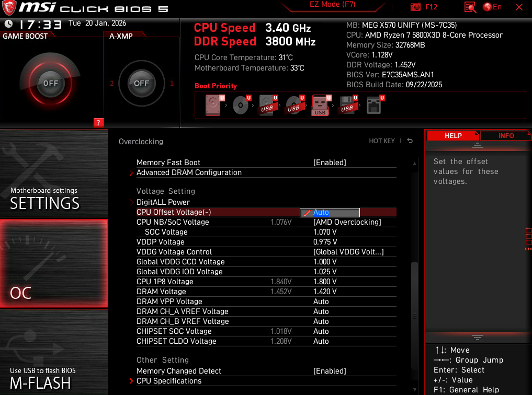Screen dimensions: 532x395
Task: Click the back arrow next to HOT KEY
Action: [x=410, y=141]
